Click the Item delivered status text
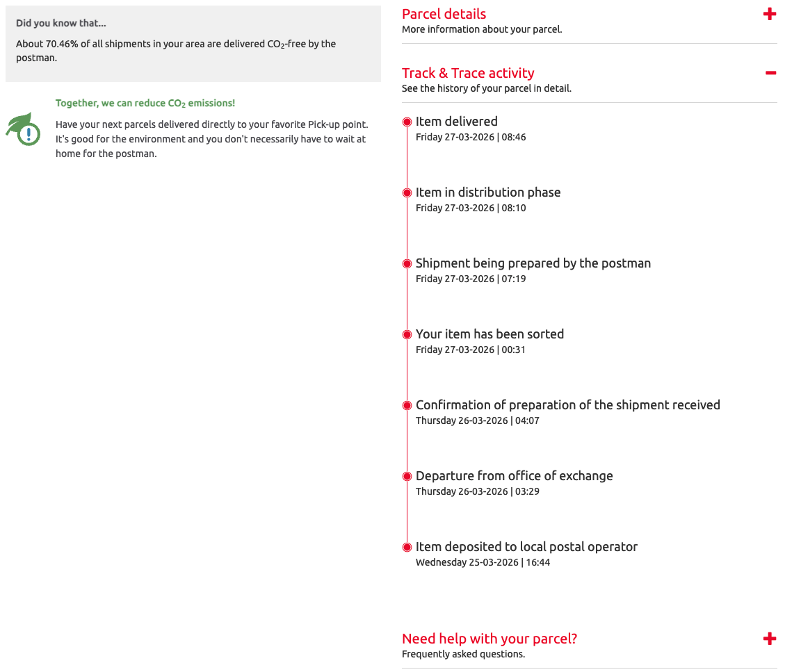This screenshot has width=785, height=672. 456,122
